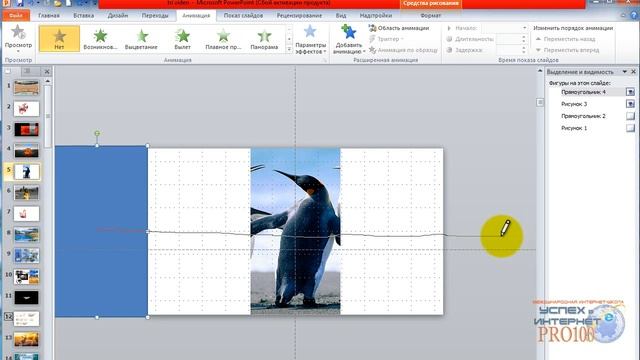This screenshot has height=360, width=640.
Task: Select Рисунок 3 in selection pane
Action: click(x=574, y=104)
